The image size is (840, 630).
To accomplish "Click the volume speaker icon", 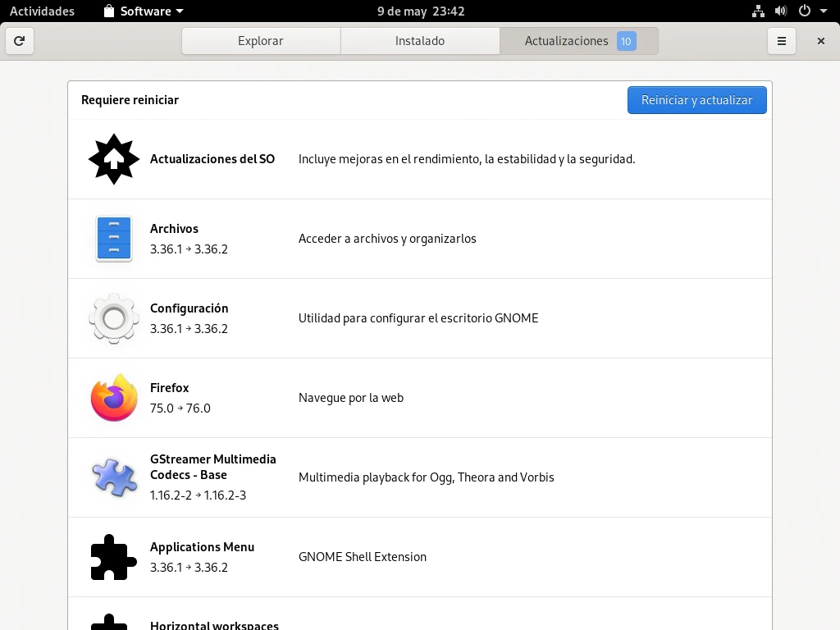I will click(781, 11).
